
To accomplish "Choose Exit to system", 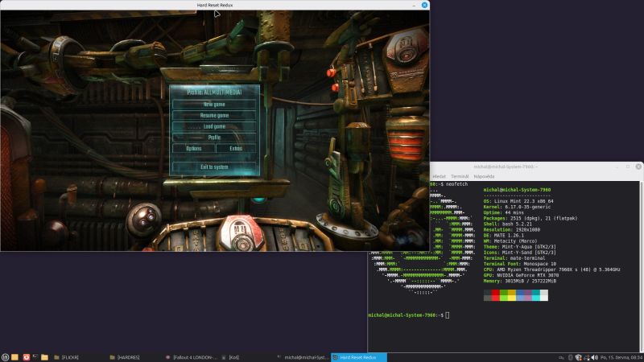I will tap(214, 167).
